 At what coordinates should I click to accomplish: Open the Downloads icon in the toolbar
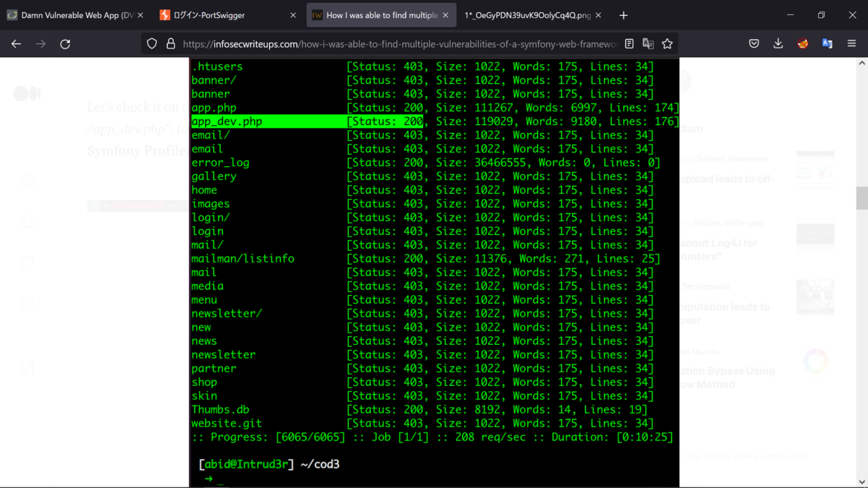pyautogui.click(x=778, y=43)
